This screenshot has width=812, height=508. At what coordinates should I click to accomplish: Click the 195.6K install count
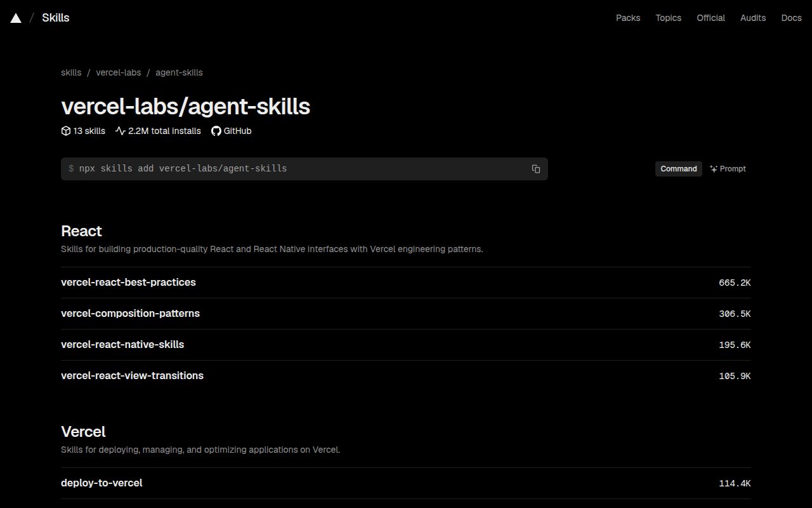[x=735, y=345]
